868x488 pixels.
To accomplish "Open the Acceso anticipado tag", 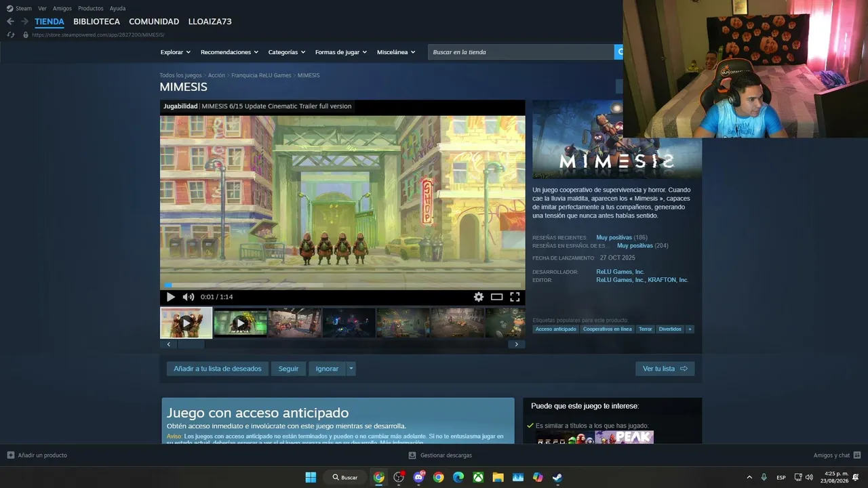I will click(555, 329).
